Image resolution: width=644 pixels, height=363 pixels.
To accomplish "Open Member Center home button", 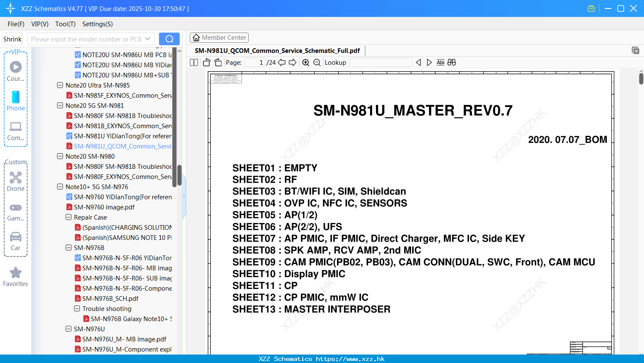I will [x=219, y=38].
